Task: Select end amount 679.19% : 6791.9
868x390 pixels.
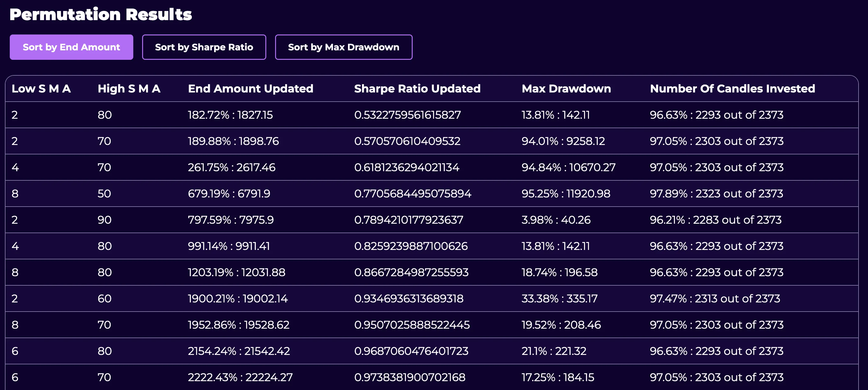Action: click(229, 194)
